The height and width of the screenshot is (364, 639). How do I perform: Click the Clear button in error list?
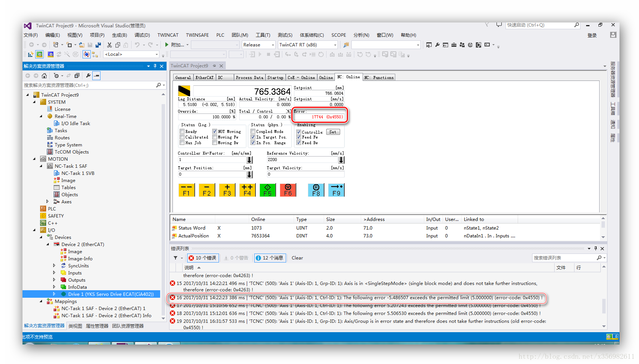pyautogui.click(x=297, y=258)
